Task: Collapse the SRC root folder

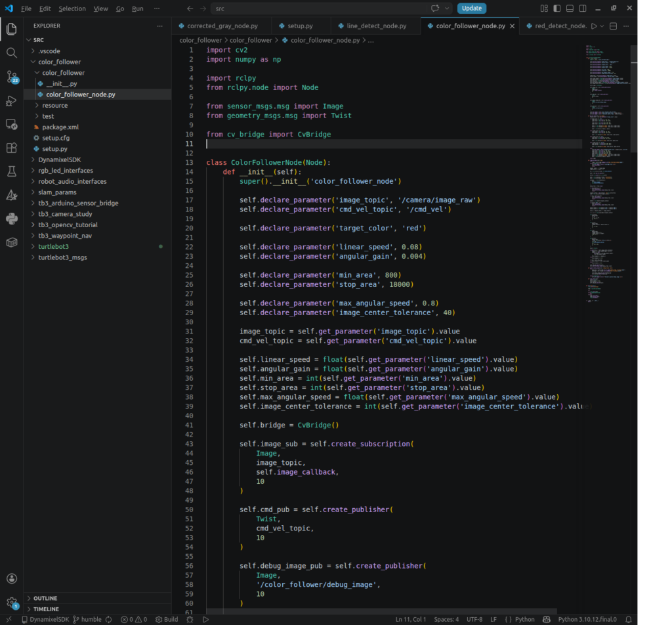Action: (29, 40)
